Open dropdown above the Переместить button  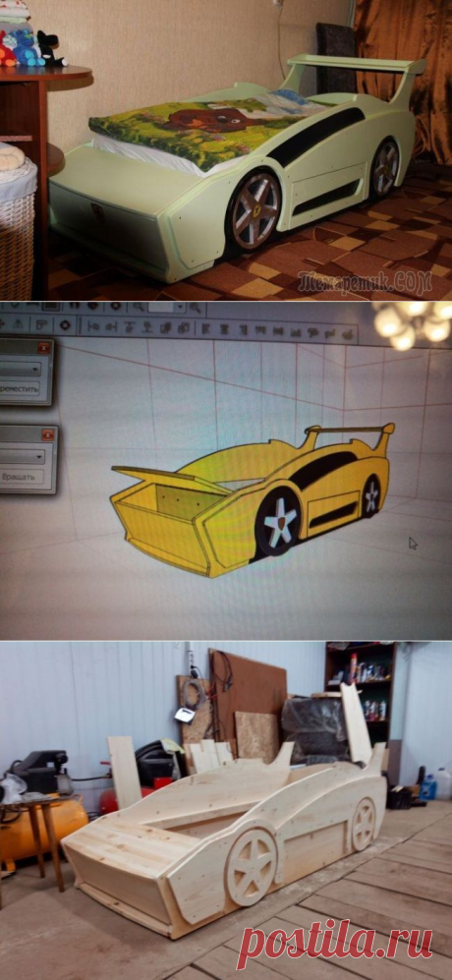[x=19, y=369]
